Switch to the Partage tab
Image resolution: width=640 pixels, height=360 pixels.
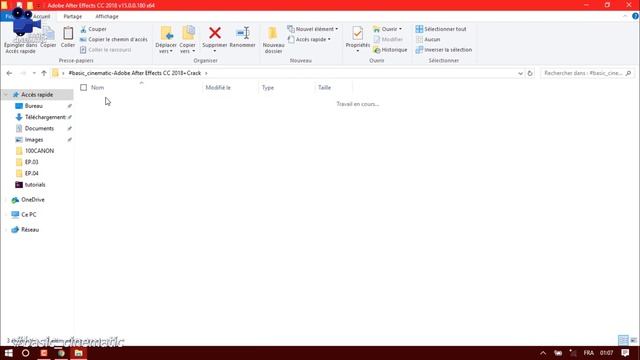73,16
